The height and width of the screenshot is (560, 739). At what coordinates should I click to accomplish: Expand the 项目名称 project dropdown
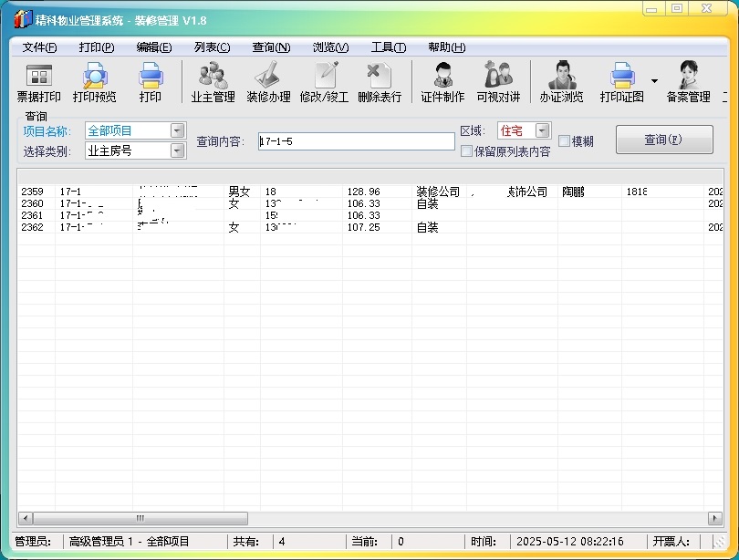pyautogui.click(x=177, y=130)
